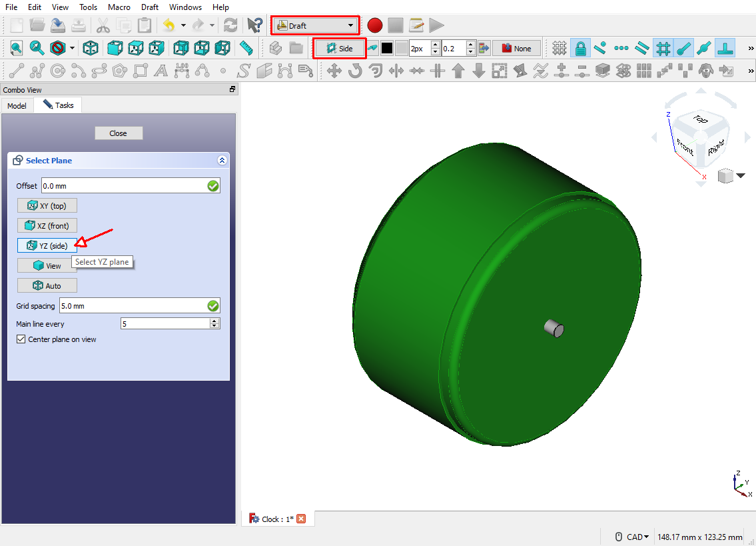756x546 pixels.
Task: Select the Draft Upgrade up-arrow tool
Action: click(x=458, y=71)
